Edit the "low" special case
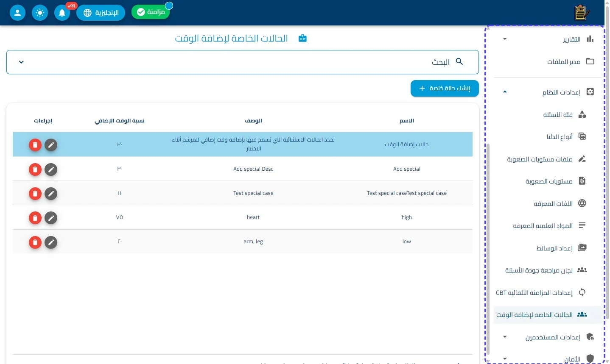 tap(51, 242)
